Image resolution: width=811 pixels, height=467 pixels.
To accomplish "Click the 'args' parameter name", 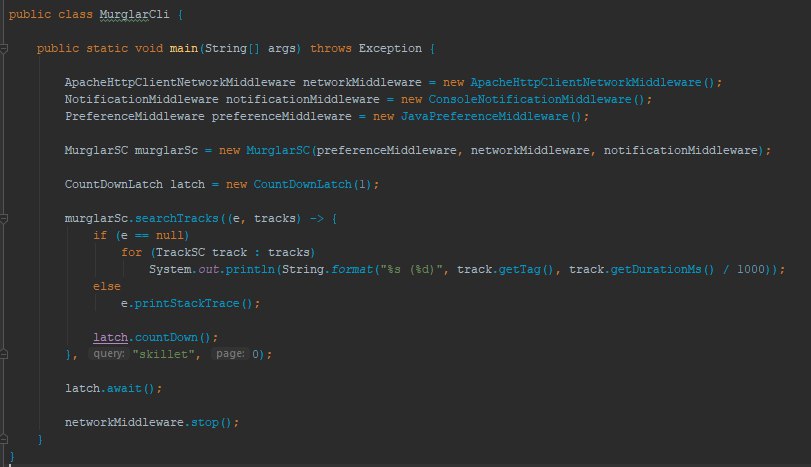I will 281,49.
